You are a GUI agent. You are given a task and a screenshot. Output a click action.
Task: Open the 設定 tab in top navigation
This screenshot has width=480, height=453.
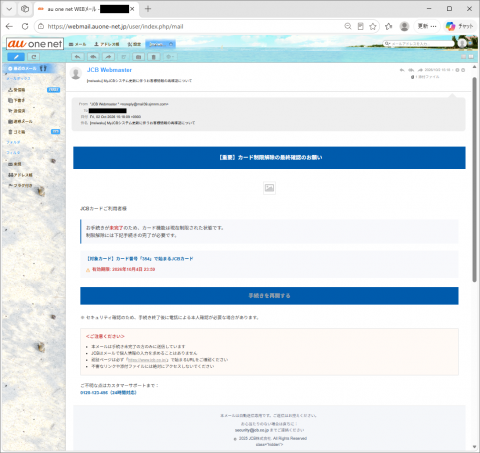(134, 44)
